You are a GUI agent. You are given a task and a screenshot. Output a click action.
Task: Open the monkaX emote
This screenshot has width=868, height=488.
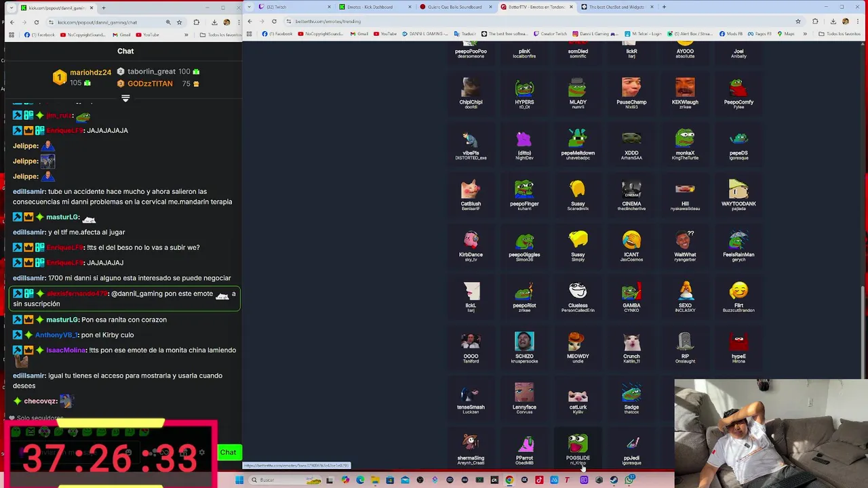[685, 144]
